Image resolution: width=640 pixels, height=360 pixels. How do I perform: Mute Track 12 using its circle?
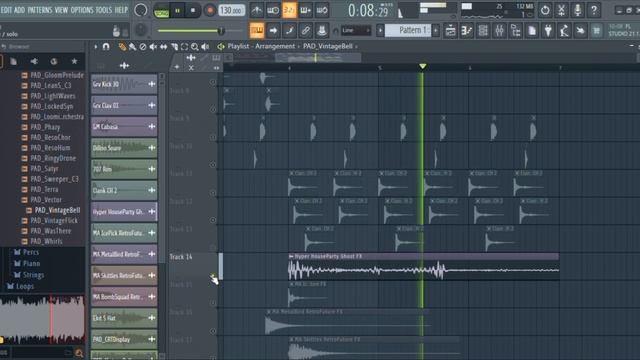pos(213,220)
